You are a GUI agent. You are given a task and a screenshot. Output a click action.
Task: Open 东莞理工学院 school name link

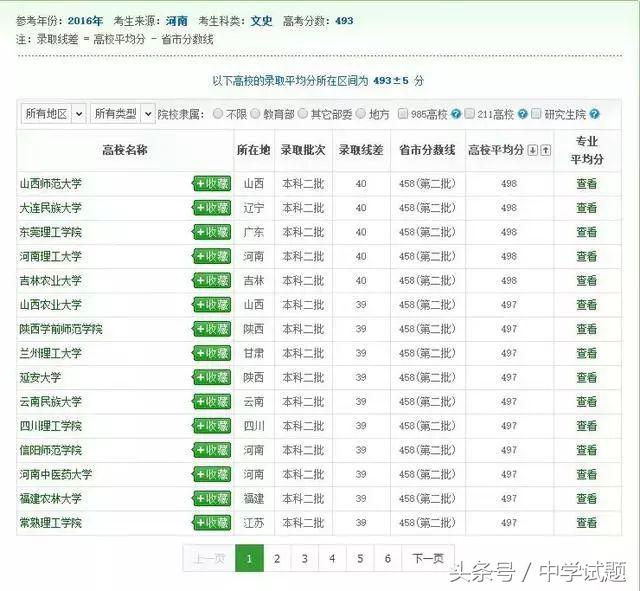pos(51,232)
